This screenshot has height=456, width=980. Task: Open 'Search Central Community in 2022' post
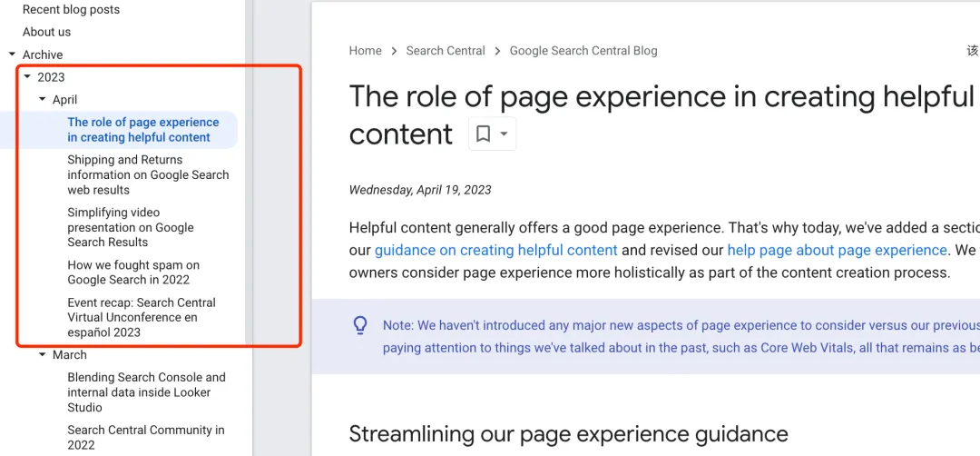(x=145, y=437)
